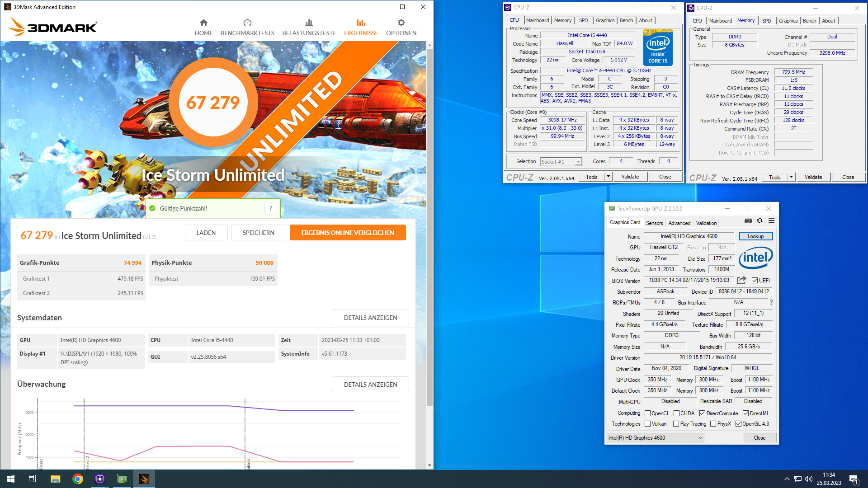Click the BIOS export share icon in GPU-Z
The image size is (868, 488).
pyautogui.click(x=741, y=280)
